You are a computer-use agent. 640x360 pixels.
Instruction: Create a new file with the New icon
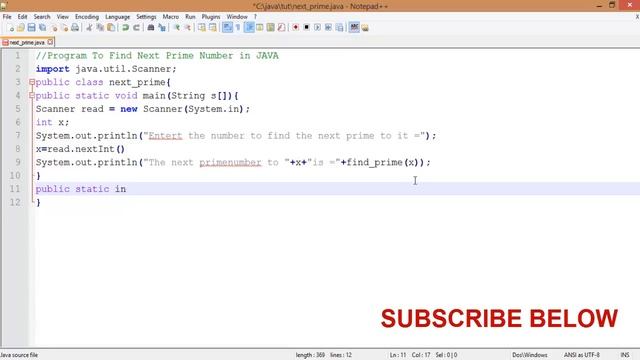[10, 28]
